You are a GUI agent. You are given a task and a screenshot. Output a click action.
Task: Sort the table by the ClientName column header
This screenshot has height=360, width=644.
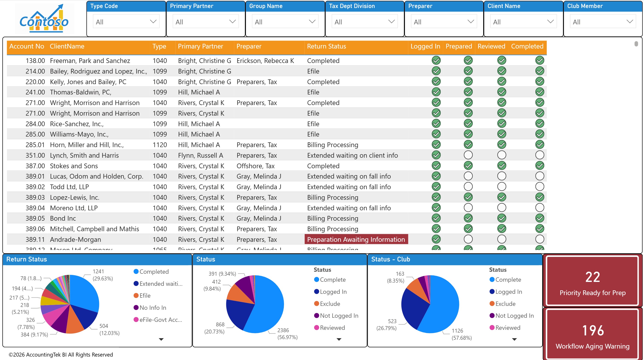pos(67,46)
